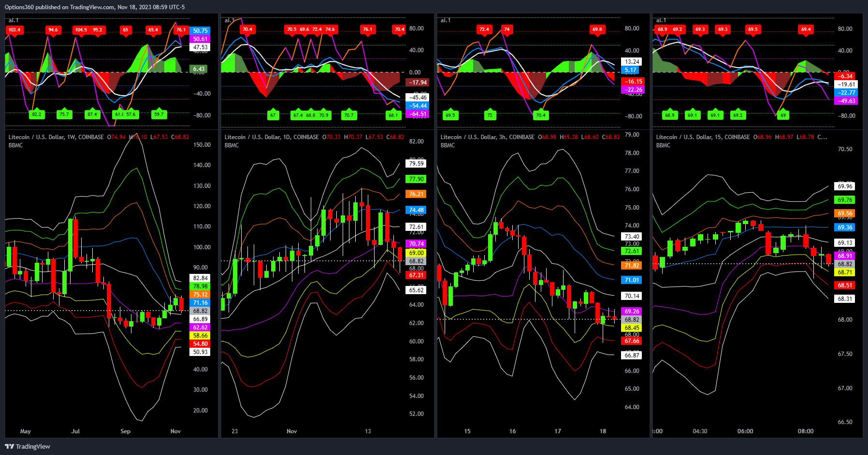Click the white 73.40 upper band label
868x455 pixels.
pos(632,237)
